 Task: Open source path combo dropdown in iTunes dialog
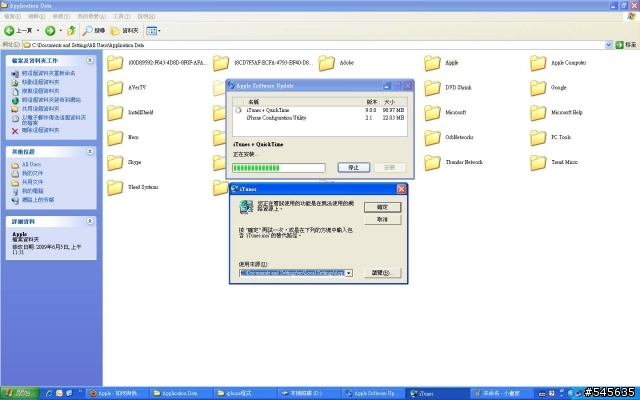pyautogui.click(x=349, y=273)
